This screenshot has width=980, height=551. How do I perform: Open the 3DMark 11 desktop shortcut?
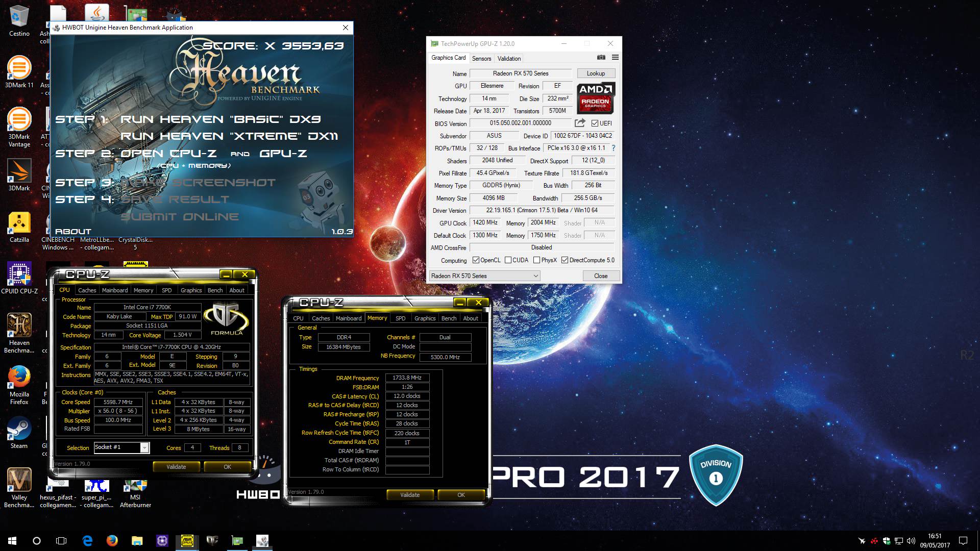pyautogui.click(x=19, y=72)
